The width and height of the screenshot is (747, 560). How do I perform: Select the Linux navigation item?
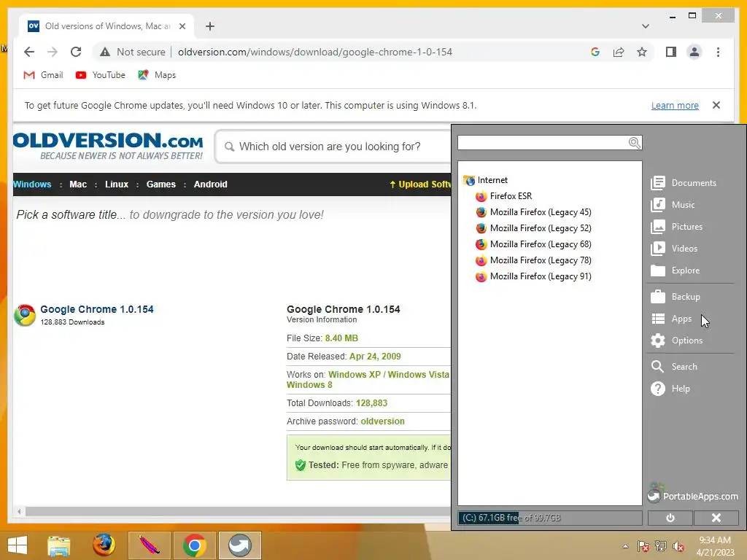click(117, 184)
